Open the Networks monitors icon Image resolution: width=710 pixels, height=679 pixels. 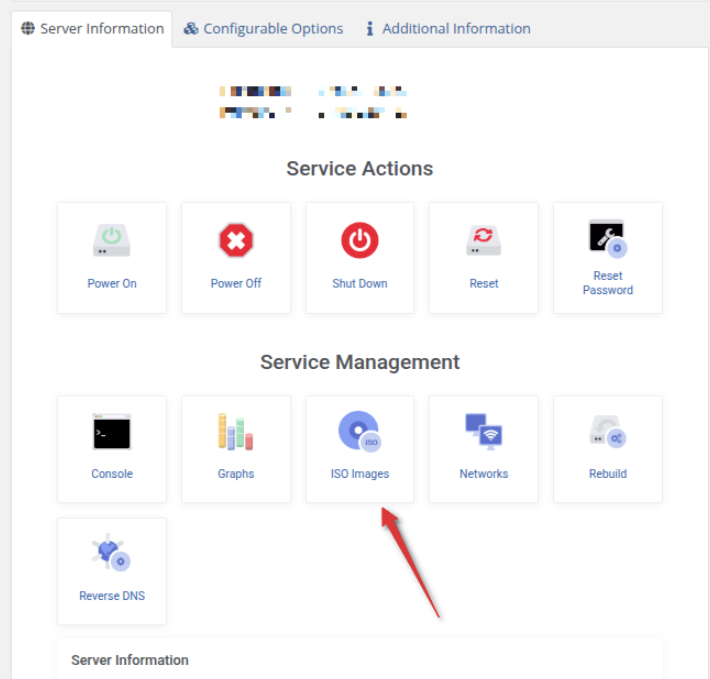click(x=484, y=431)
